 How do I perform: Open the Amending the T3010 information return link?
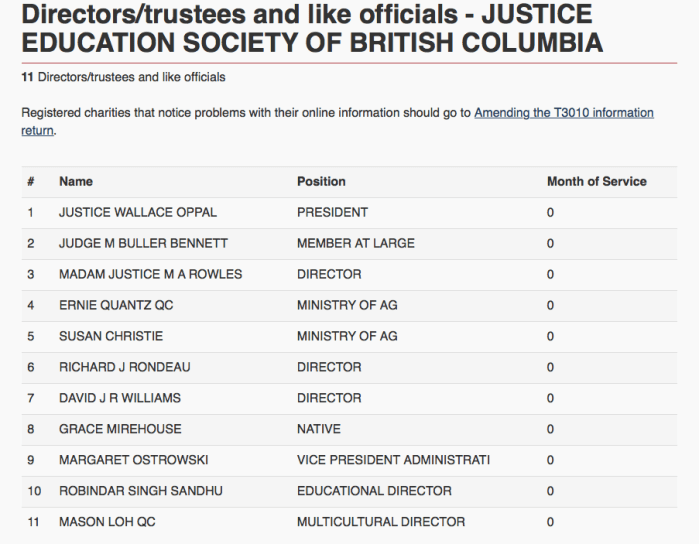coord(563,113)
